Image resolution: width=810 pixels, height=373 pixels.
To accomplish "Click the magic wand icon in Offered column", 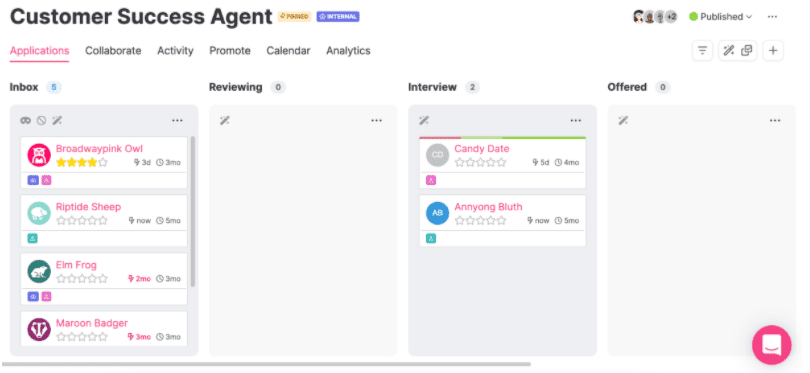I will (623, 120).
